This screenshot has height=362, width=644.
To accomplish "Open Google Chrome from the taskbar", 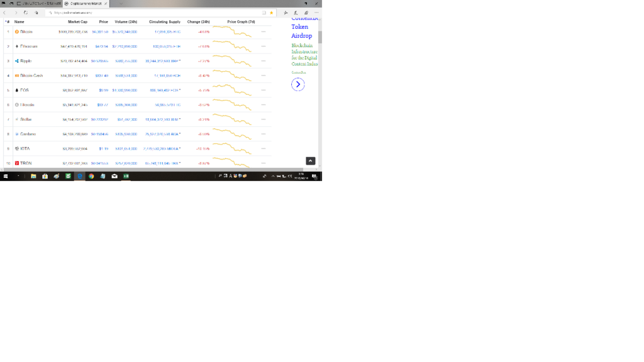I will (x=91, y=176).
